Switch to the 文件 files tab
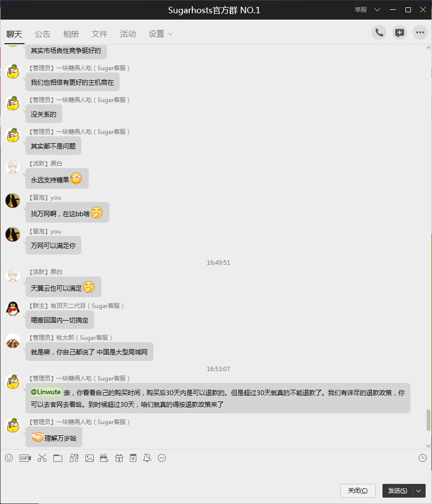432x504 pixels. (100, 34)
